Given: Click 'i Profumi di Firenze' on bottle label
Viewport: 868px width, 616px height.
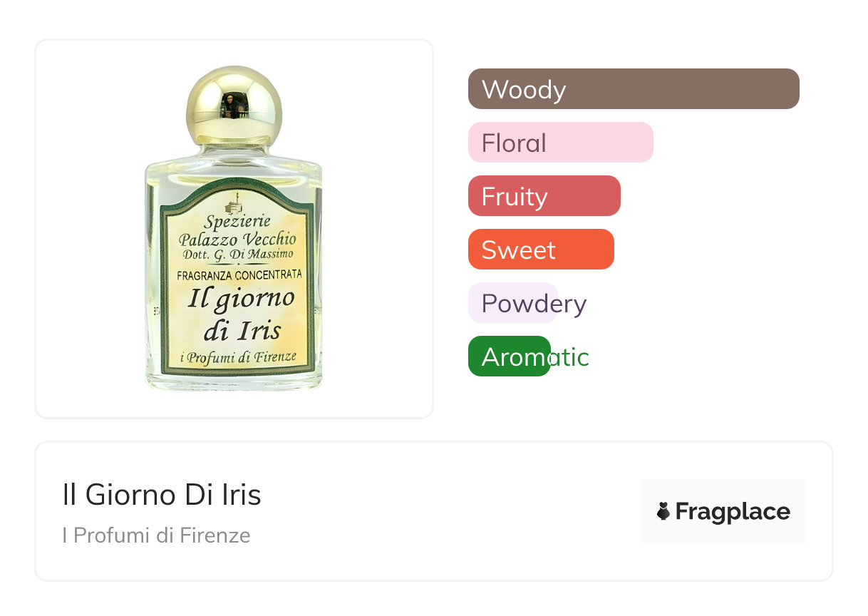Looking at the screenshot, I should 238,356.
